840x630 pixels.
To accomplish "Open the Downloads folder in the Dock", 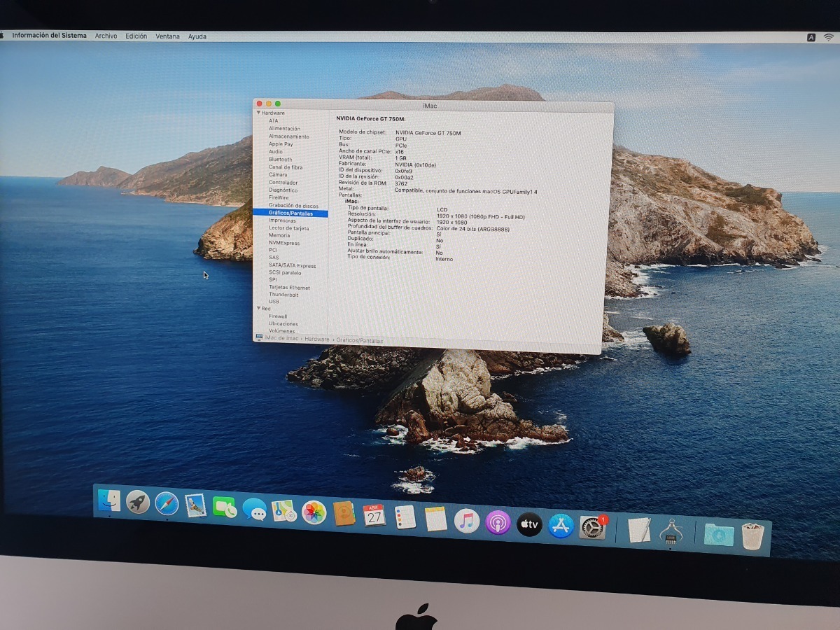I will [x=719, y=535].
